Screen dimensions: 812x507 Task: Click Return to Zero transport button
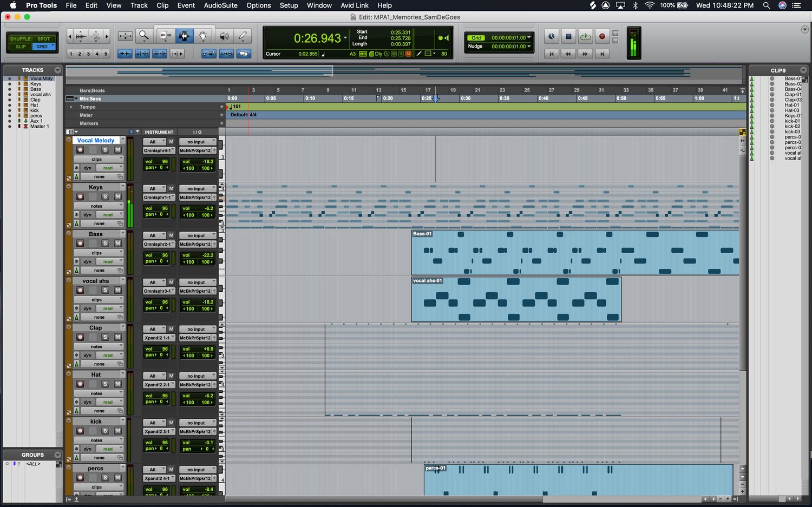point(551,54)
